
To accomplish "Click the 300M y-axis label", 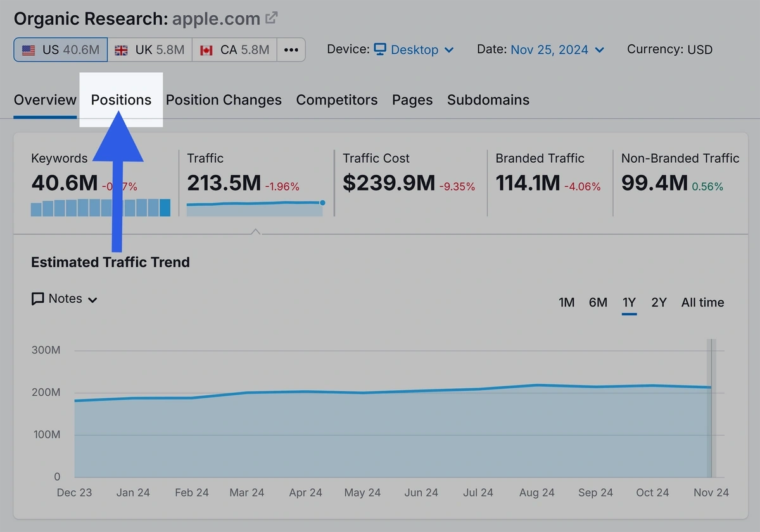I will click(46, 350).
